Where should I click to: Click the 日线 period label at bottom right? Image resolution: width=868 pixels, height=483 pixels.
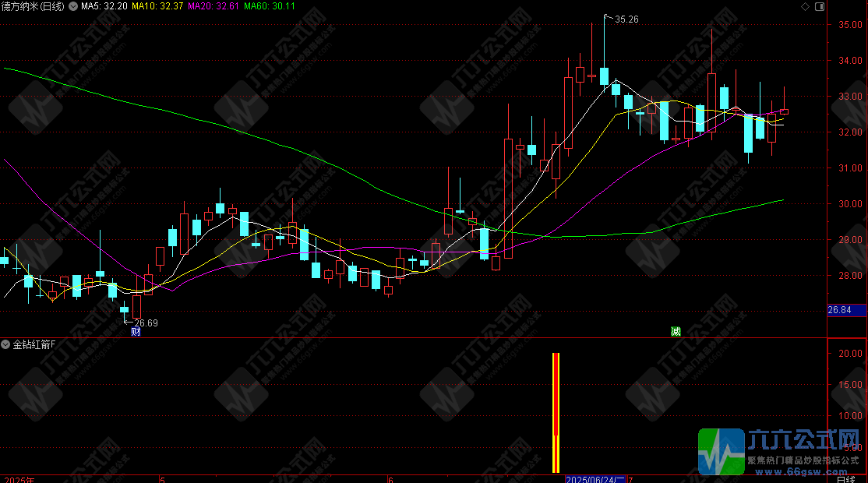click(x=845, y=478)
